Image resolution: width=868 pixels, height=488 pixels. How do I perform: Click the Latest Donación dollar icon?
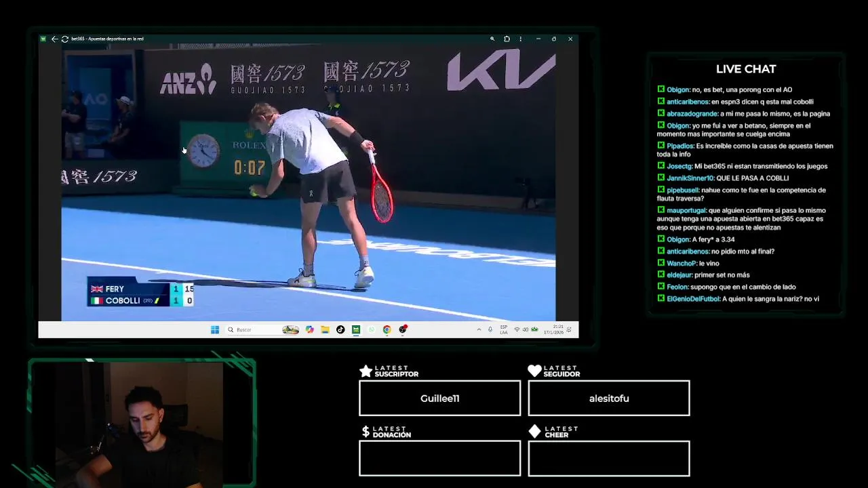click(366, 431)
